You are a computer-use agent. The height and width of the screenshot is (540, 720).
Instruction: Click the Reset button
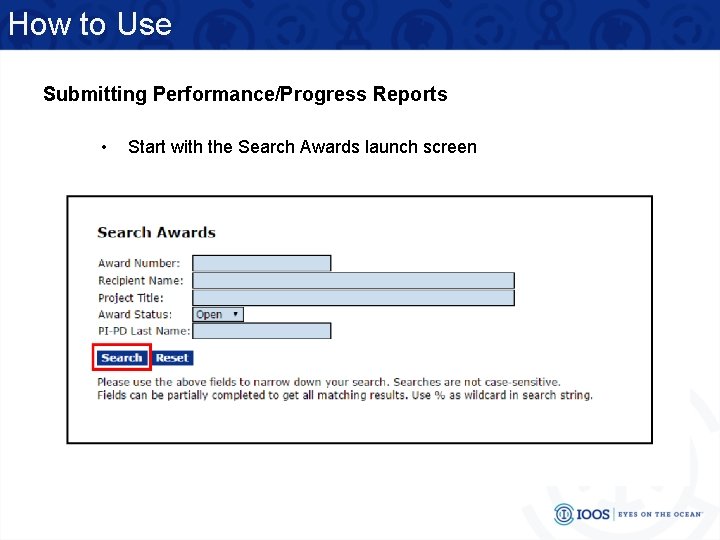click(x=172, y=358)
